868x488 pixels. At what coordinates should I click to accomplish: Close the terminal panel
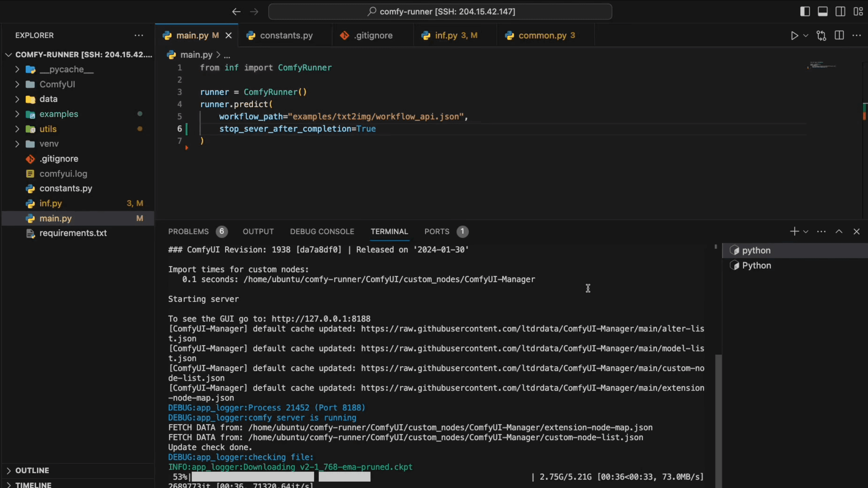[856, 231]
